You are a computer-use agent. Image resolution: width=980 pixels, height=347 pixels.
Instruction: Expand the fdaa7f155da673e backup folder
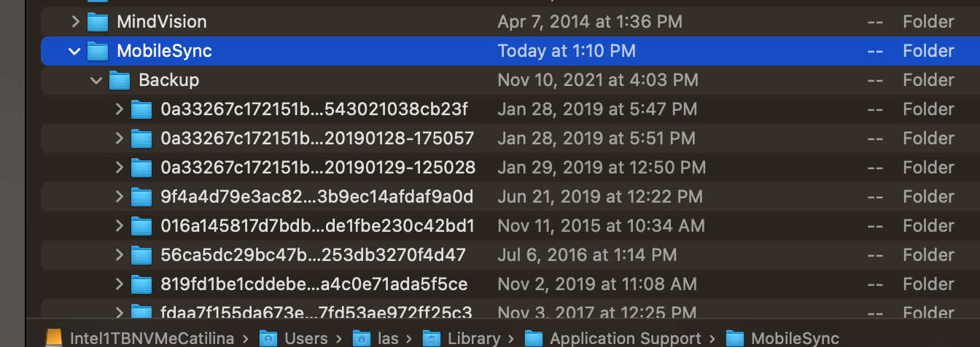point(120,312)
